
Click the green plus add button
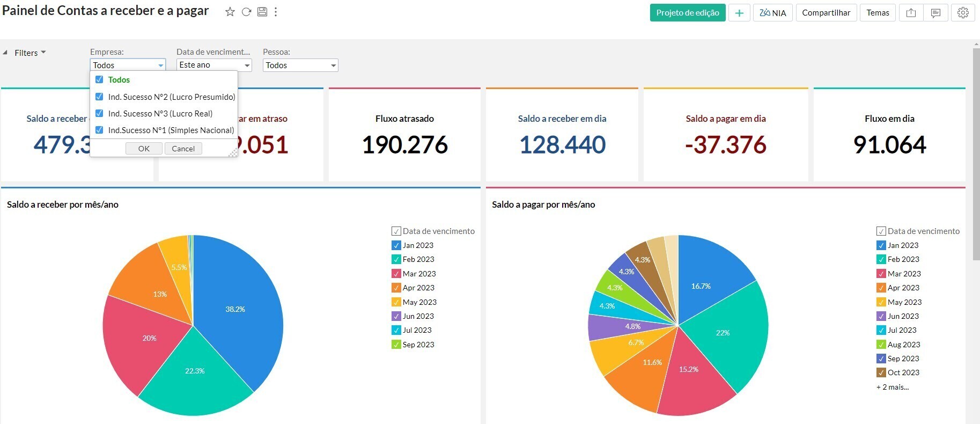739,13
